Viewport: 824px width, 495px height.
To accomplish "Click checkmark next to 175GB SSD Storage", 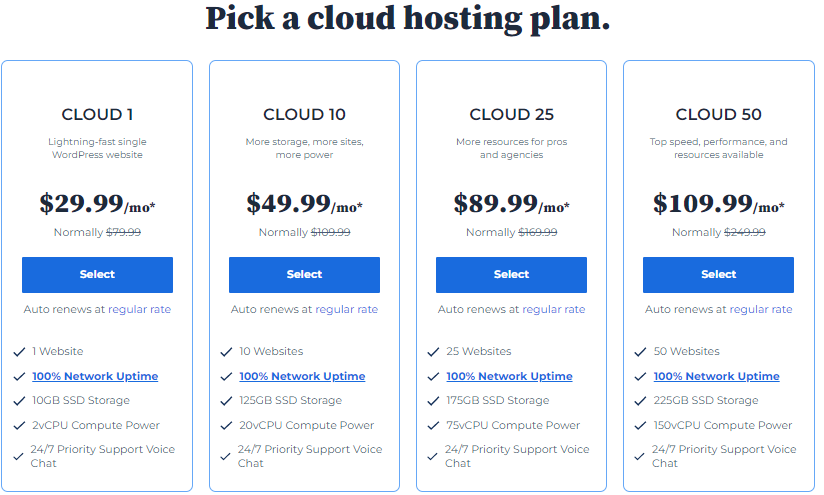I will coord(433,401).
